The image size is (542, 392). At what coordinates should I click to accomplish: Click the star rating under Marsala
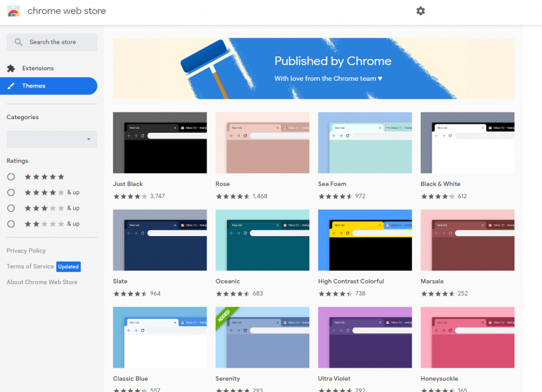tap(438, 294)
